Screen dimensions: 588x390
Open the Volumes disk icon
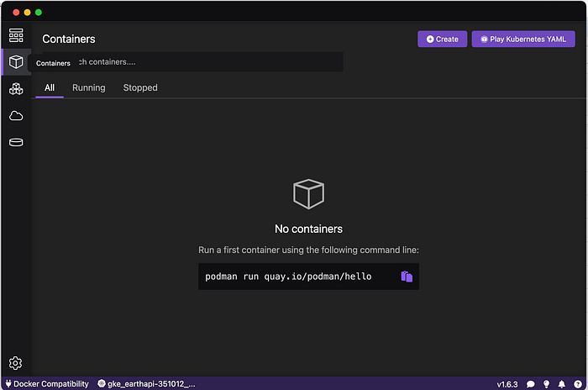click(x=16, y=142)
